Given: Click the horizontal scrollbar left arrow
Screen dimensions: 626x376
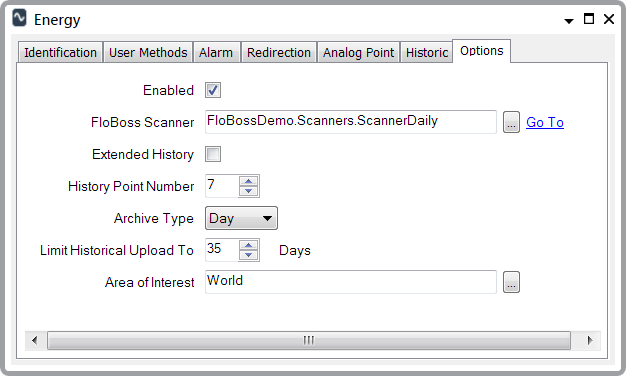Looking at the screenshot, I should coord(35,340).
